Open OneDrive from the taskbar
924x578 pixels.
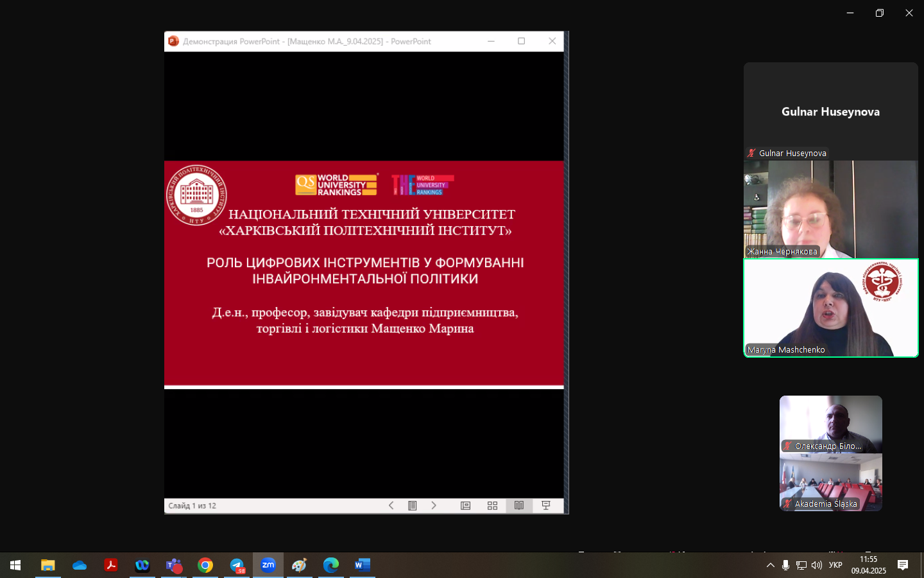(80, 565)
